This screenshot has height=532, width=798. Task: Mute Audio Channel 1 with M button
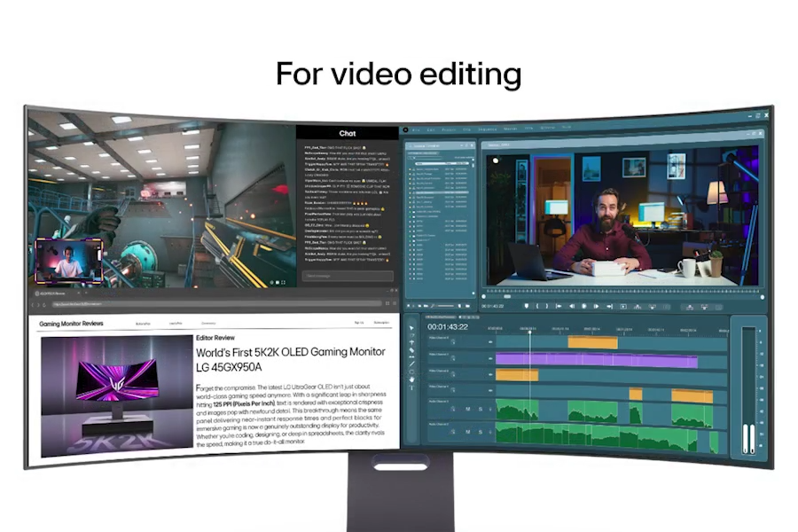[x=467, y=409]
